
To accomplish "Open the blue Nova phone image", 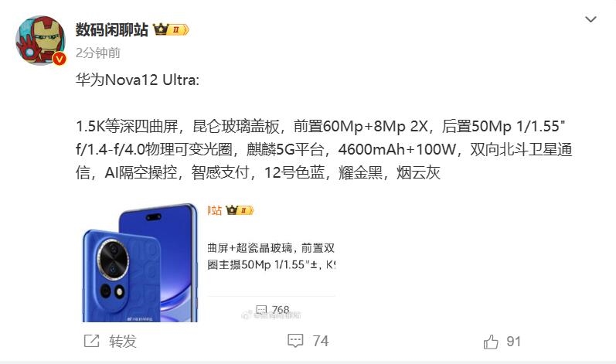I will [140, 262].
